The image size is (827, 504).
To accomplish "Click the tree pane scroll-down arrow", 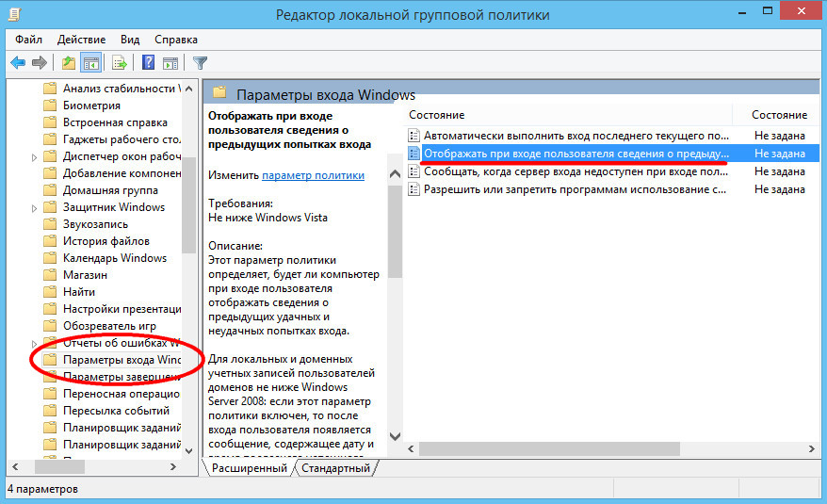I will pyautogui.click(x=188, y=450).
